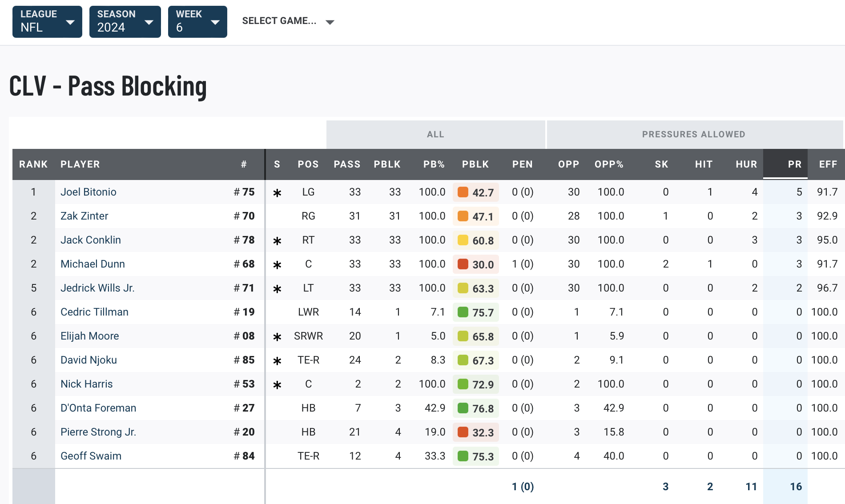Click Cedric Tillman's green 75.7 grade swatch

[x=463, y=312]
